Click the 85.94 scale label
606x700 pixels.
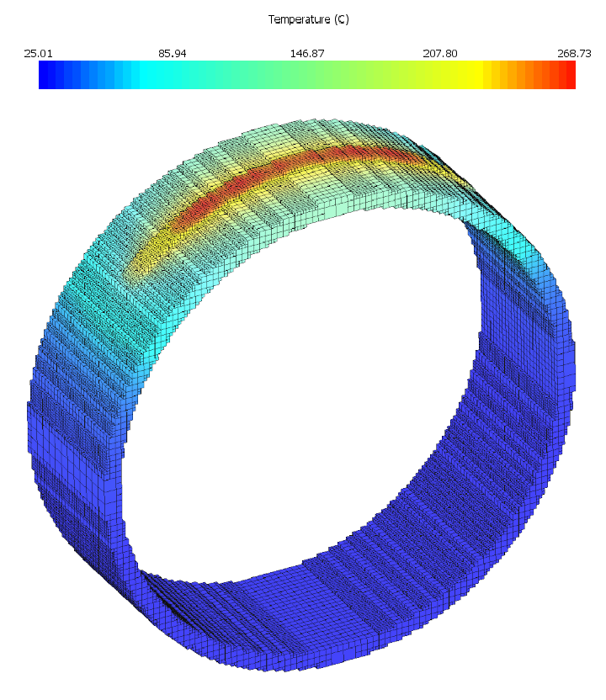pos(173,54)
